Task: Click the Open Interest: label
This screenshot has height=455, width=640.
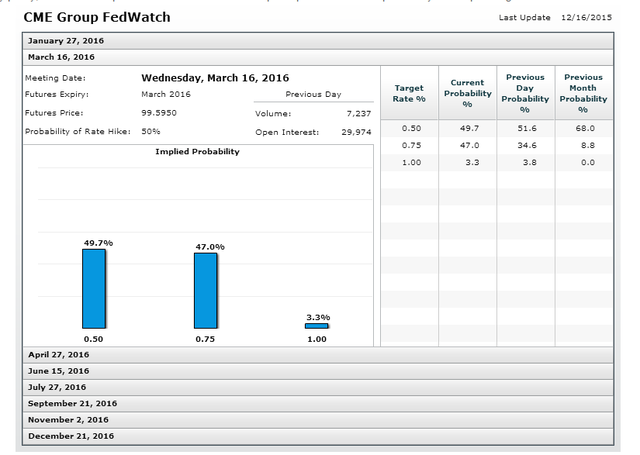Action: click(287, 132)
